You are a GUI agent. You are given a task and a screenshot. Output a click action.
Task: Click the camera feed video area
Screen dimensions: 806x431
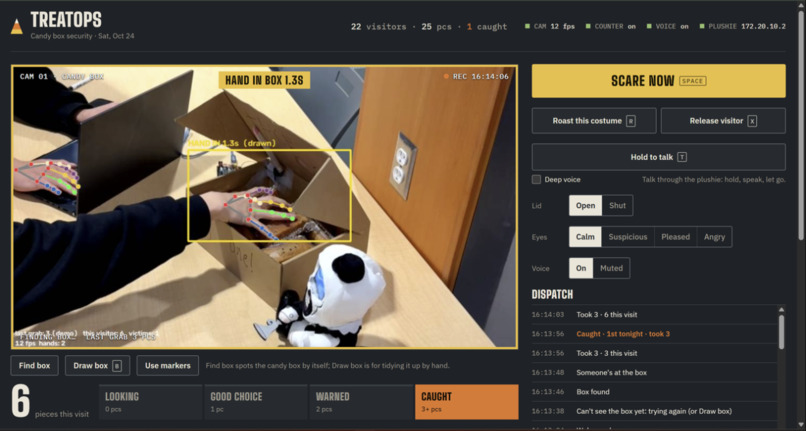click(264, 207)
